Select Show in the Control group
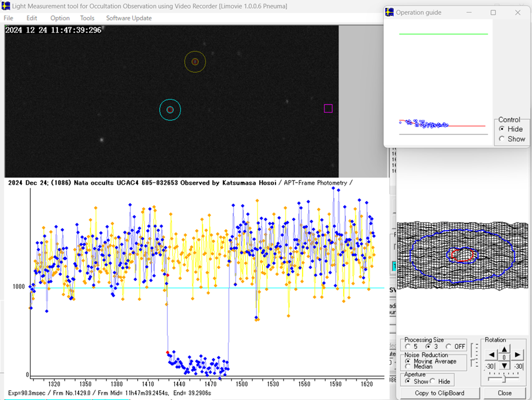This screenshot has height=400, width=532. click(x=502, y=139)
